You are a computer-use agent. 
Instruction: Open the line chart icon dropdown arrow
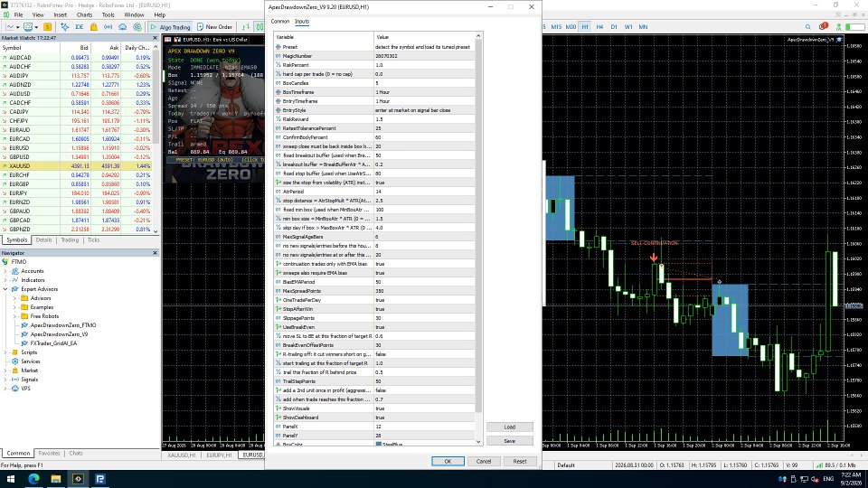tap(18, 27)
